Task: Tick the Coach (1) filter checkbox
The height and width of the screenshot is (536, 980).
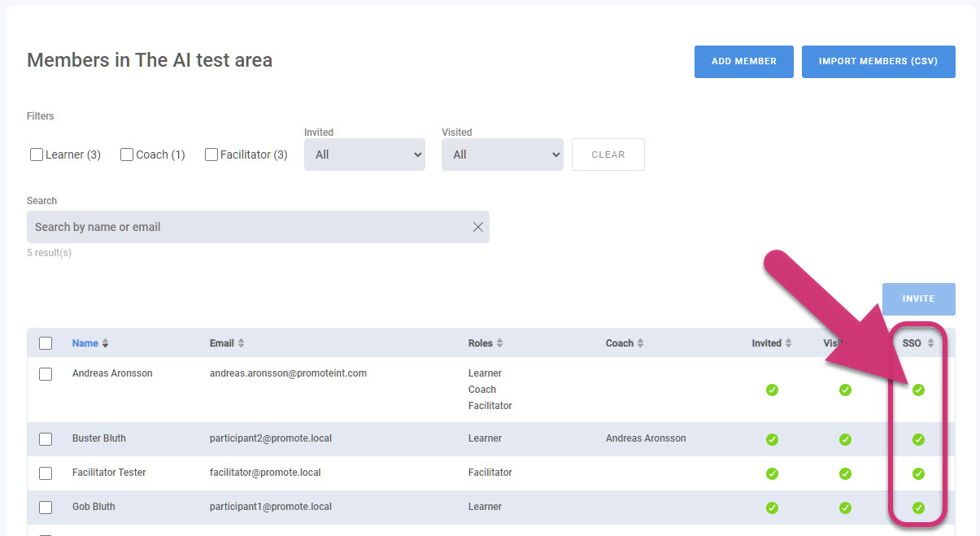Action: 127,155
